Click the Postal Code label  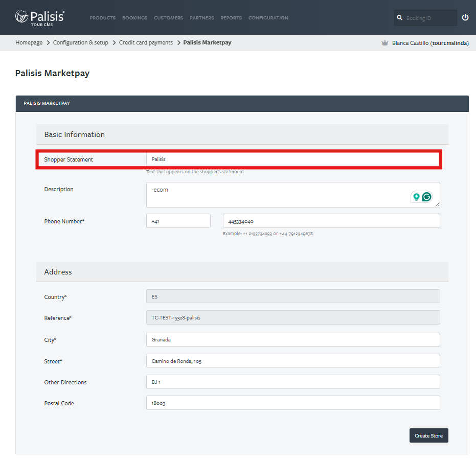pos(59,403)
